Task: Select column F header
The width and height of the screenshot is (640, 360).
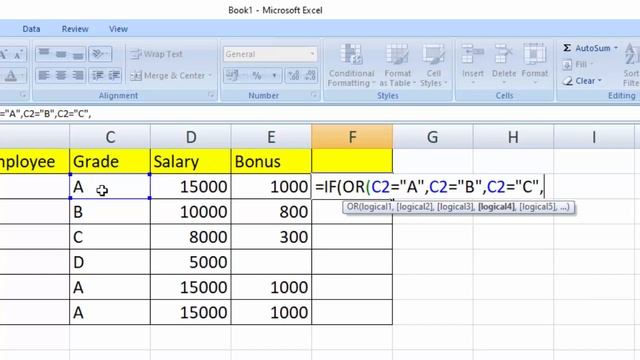Action: (352, 137)
